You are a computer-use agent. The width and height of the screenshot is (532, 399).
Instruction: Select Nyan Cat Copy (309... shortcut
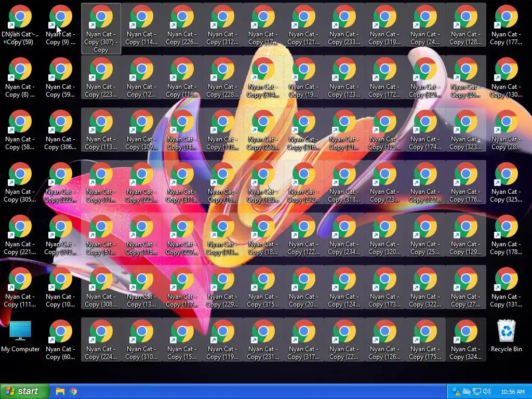click(141, 130)
